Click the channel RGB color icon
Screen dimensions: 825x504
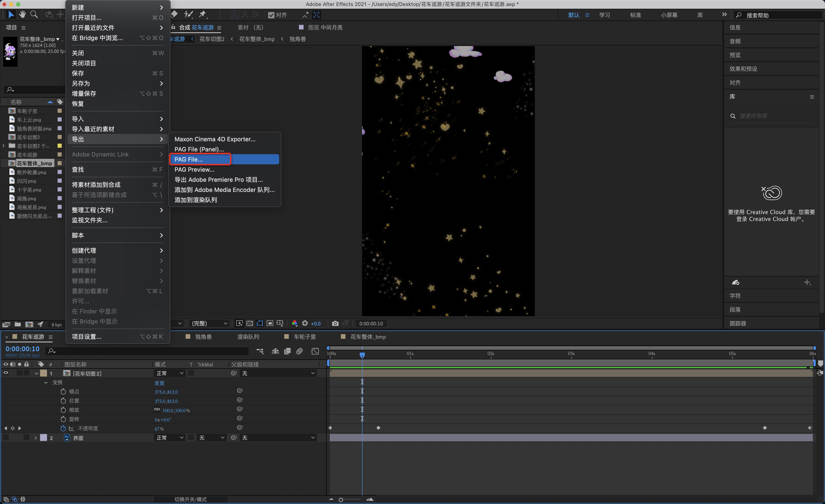[x=294, y=323]
